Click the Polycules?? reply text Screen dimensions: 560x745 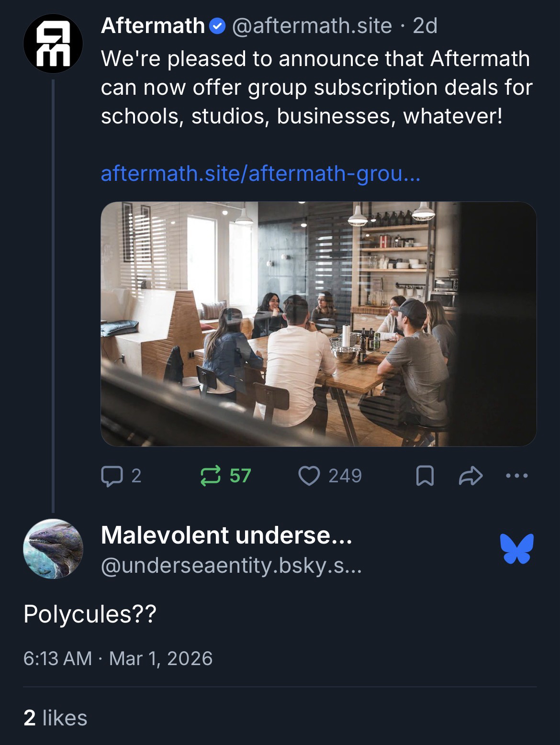(90, 614)
